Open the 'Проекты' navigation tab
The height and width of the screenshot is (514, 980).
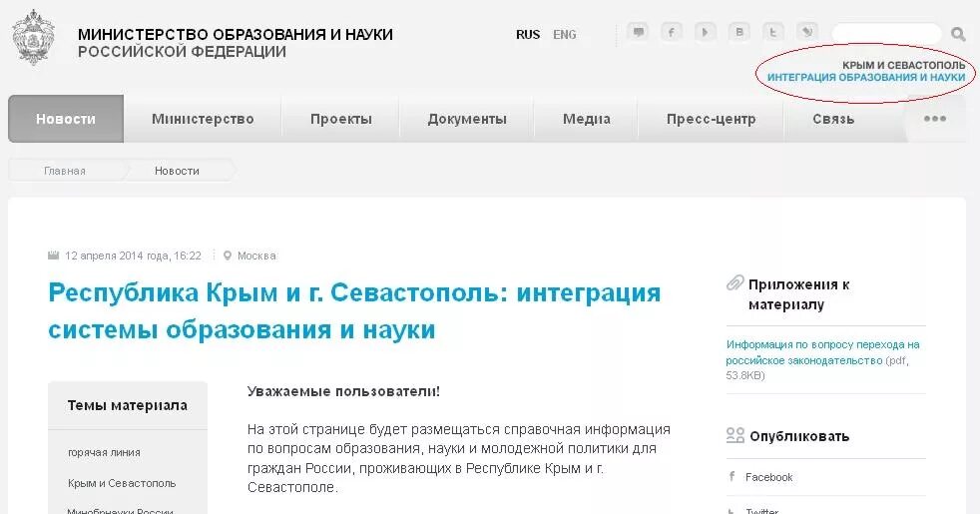[340, 119]
